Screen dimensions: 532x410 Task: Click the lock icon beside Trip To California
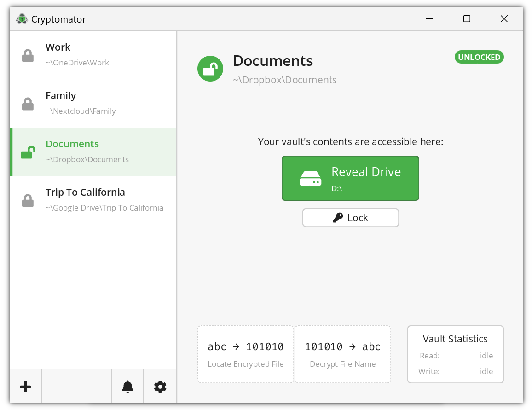coord(28,200)
